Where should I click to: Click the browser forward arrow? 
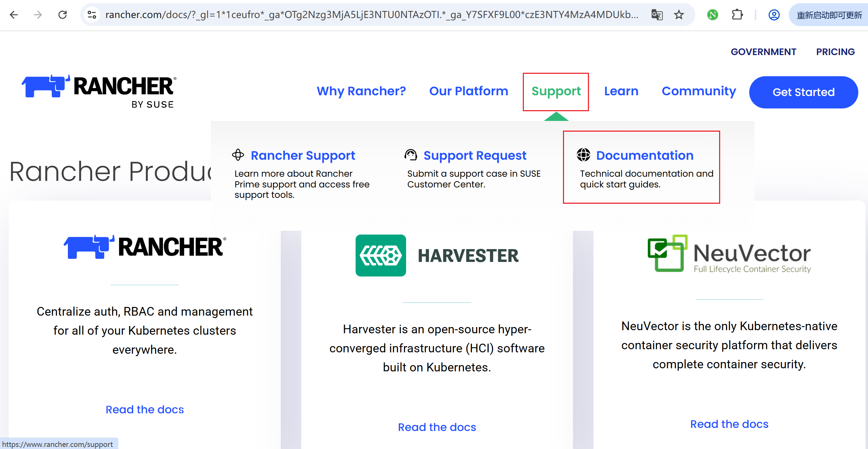[38, 15]
